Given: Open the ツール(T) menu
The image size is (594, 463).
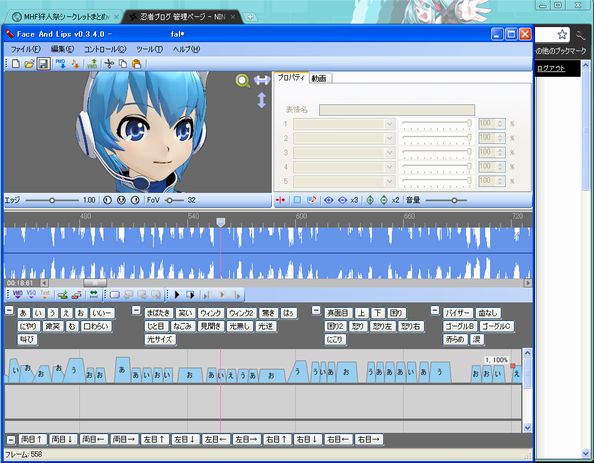Looking at the screenshot, I should coord(150,49).
